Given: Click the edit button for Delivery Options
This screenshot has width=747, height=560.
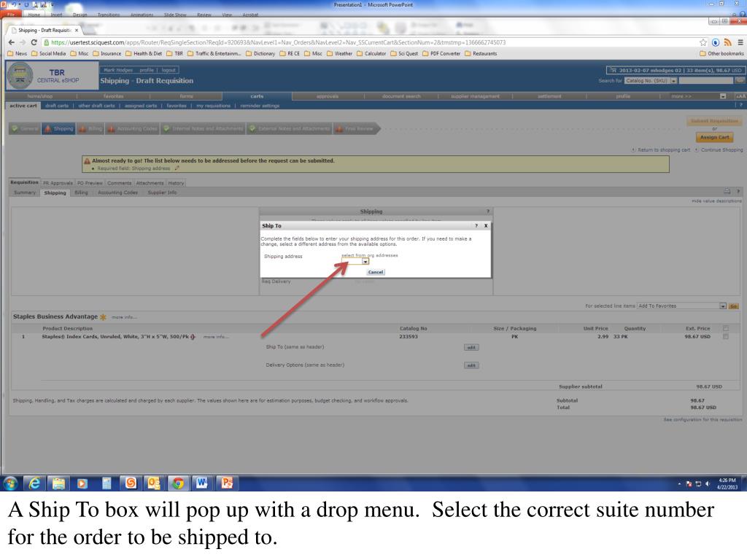Looking at the screenshot, I should click(x=471, y=365).
